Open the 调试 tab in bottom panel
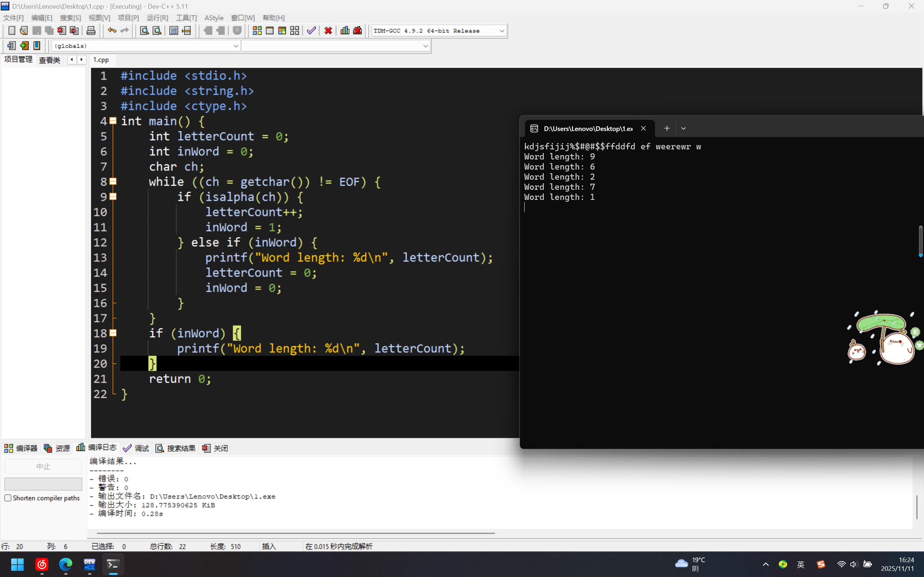 [x=136, y=448]
